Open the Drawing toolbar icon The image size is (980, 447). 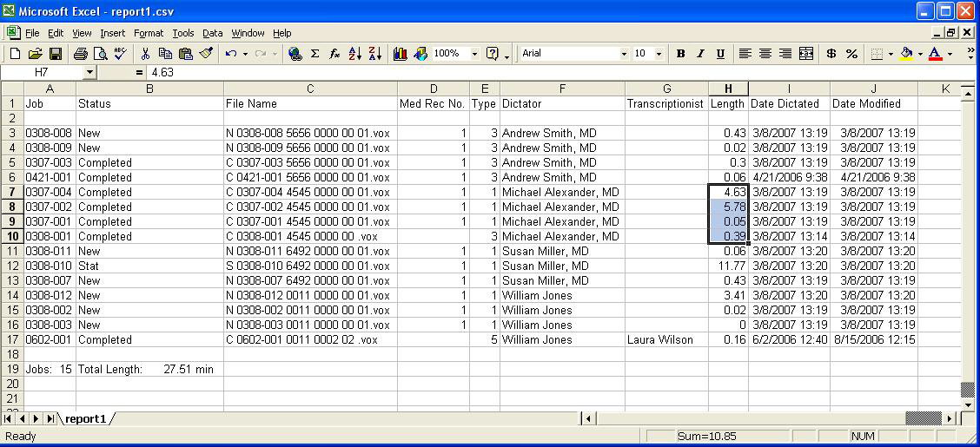click(420, 54)
